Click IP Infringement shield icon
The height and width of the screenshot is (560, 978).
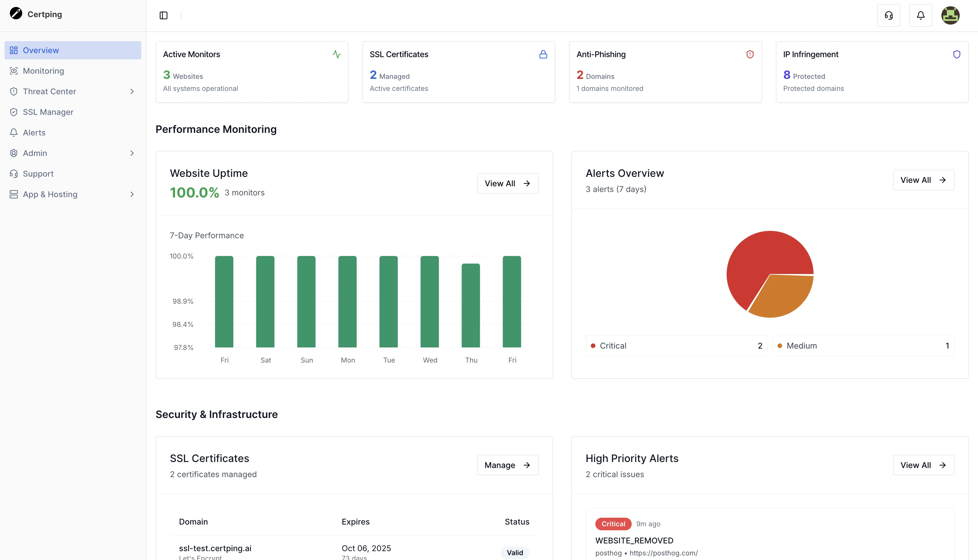[x=957, y=54]
